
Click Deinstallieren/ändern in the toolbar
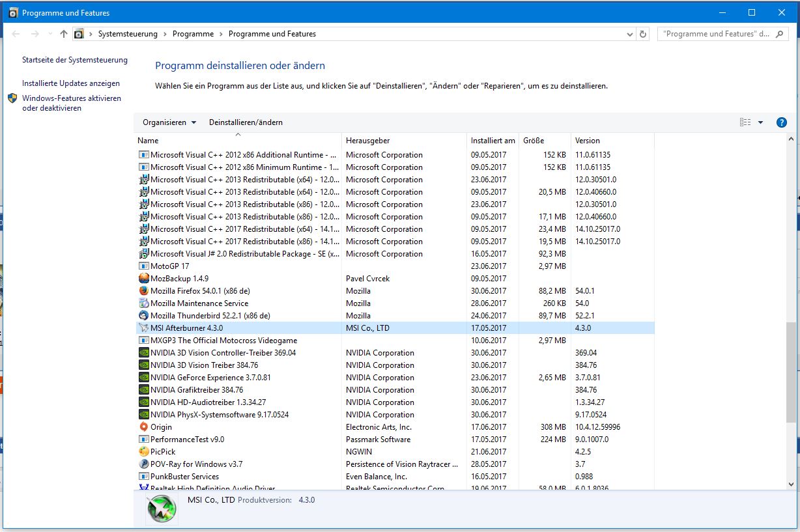[x=246, y=122]
